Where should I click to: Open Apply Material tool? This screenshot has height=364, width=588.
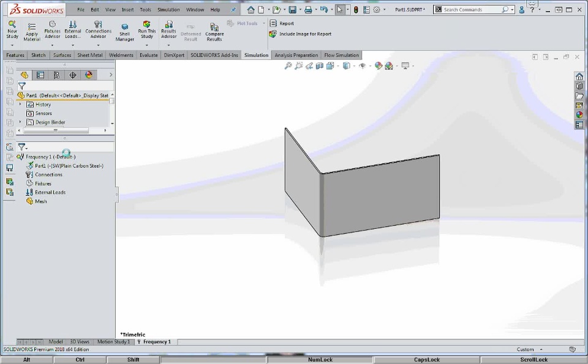pos(31,32)
